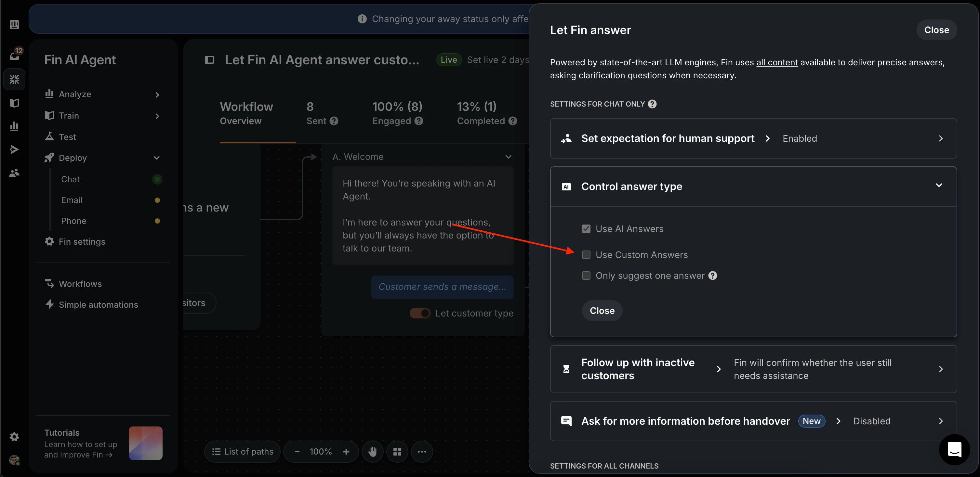
Task: Click the New badge on handover setting
Action: coord(812,421)
